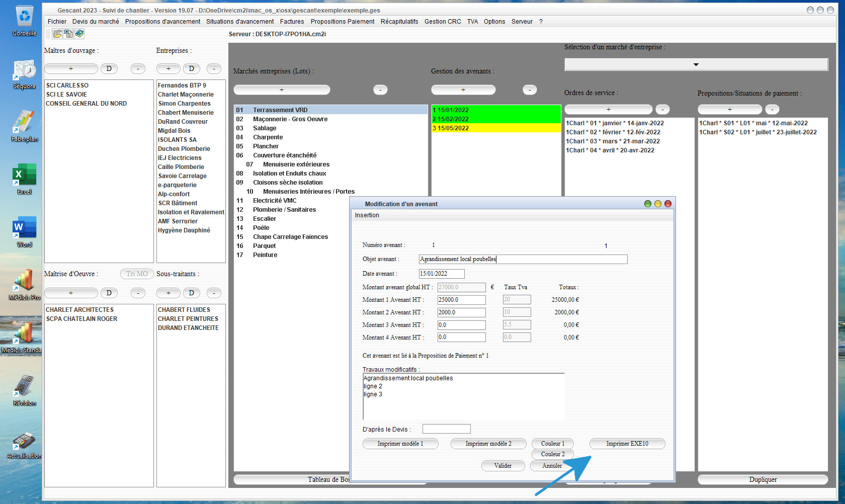The image size is (845, 504).
Task: Click the Date avenant field
Action: pos(442,274)
